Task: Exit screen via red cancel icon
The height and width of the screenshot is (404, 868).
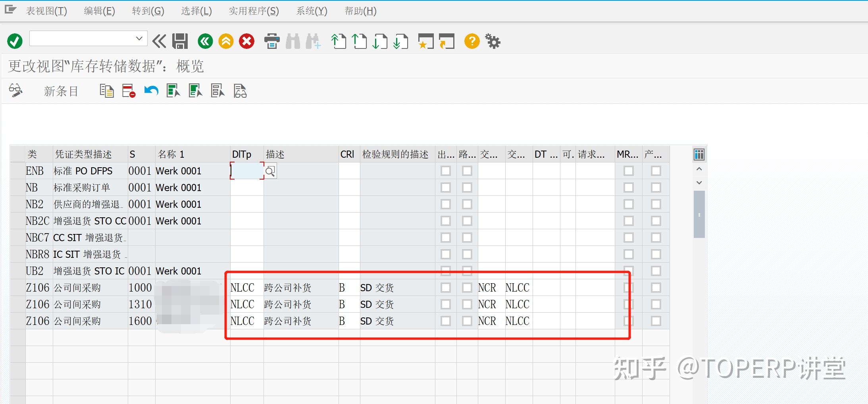Action: (246, 41)
